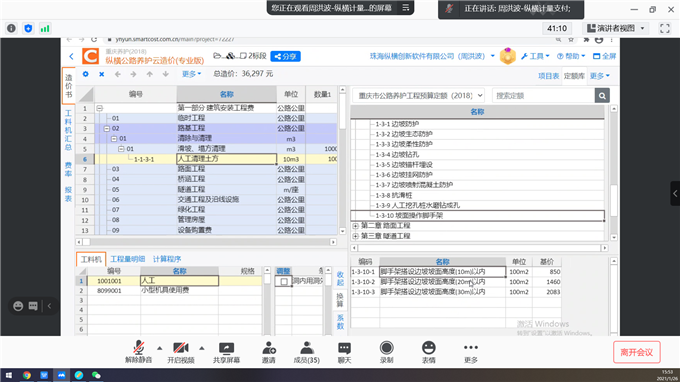This screenshot has height=382, width=680.
Task: Show 成员(35) participant list
Action: point(307,352)
